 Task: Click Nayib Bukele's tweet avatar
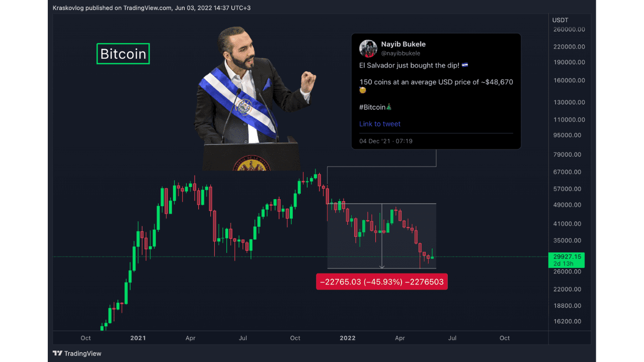point(368,48)
